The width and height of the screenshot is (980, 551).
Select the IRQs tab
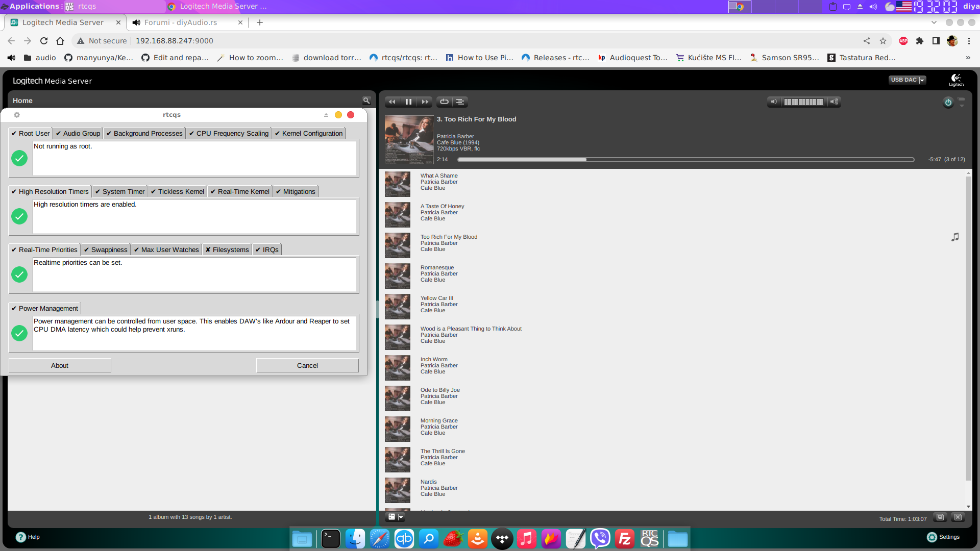[x=267, y=249]
